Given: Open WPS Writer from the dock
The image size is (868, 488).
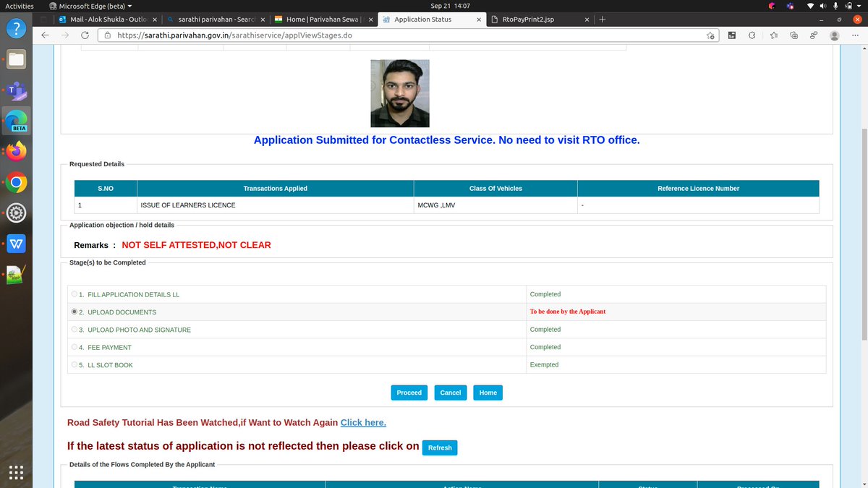Looking at the screenshot, I should [16, 244].
